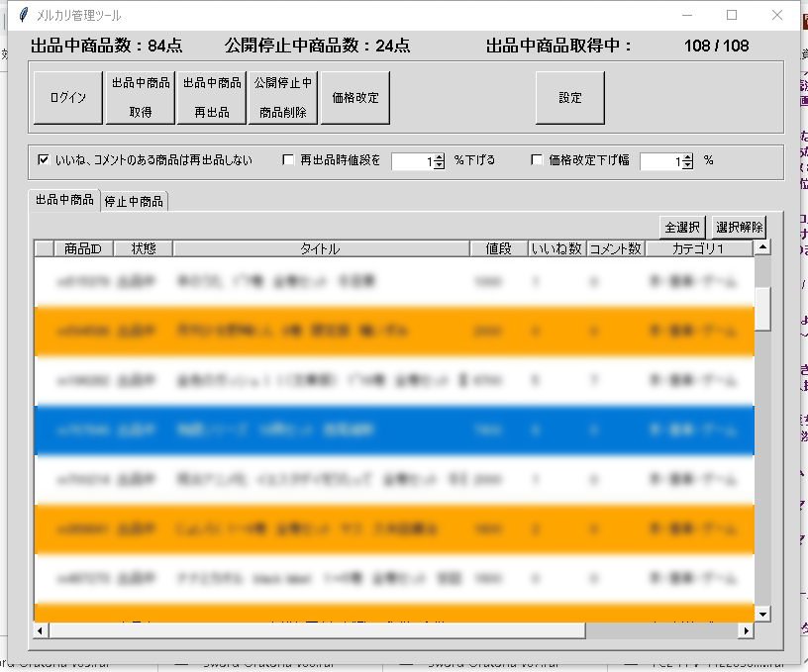The image size is (808, 672).
Task: Click the 全選択 button
Action: click(682, 227)
